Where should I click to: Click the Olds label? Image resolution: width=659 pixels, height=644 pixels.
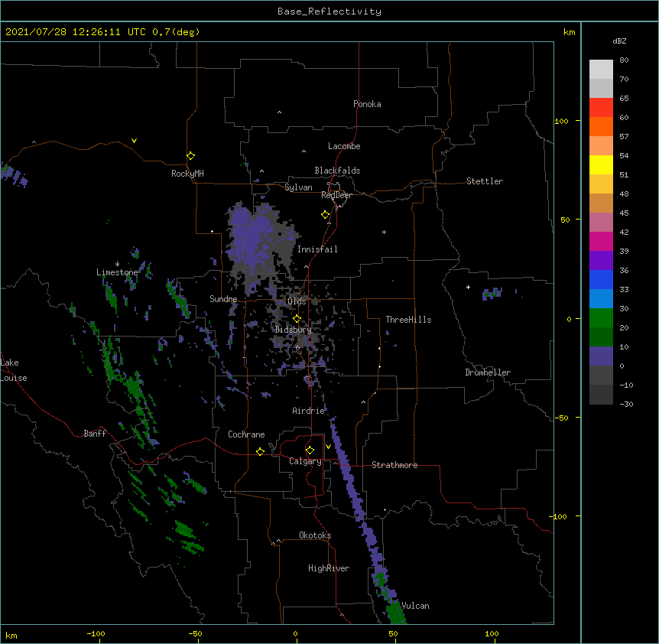tap(297, 301)
